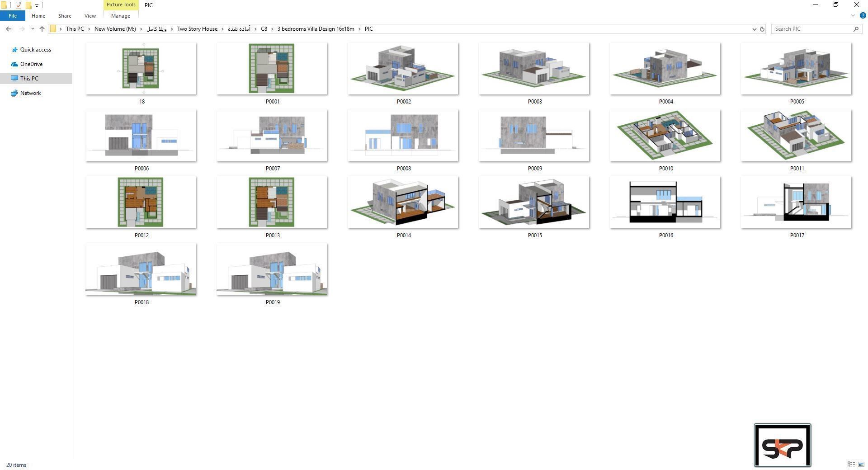Open the Customize Quick Access Toolbar dropdown
This screenshot has width=868, height=470.
click(x=37, y=5)
